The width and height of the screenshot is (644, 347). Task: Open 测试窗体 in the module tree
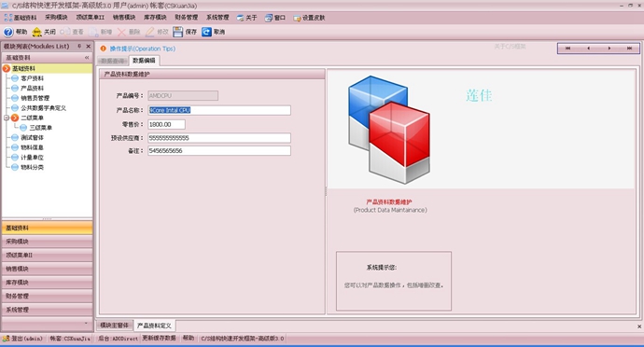32,137
